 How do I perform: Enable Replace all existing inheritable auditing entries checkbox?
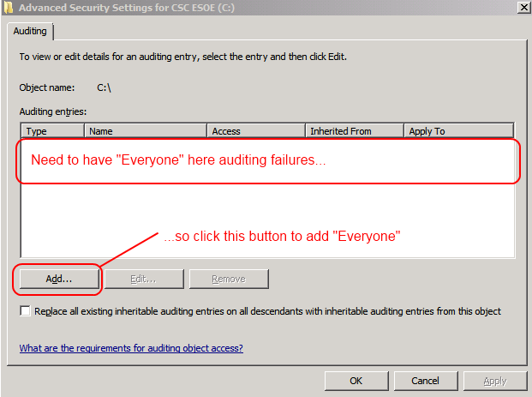pos(25,310)
